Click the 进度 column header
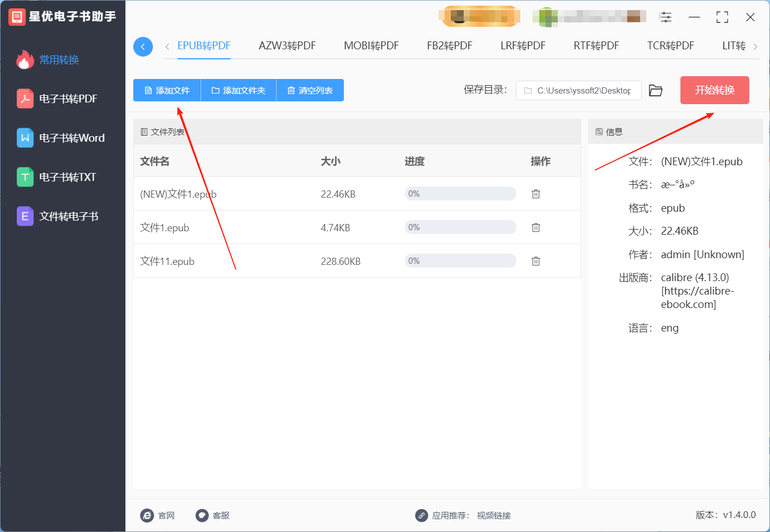Screen dimensions: 770x532 [x=414, y=161]
